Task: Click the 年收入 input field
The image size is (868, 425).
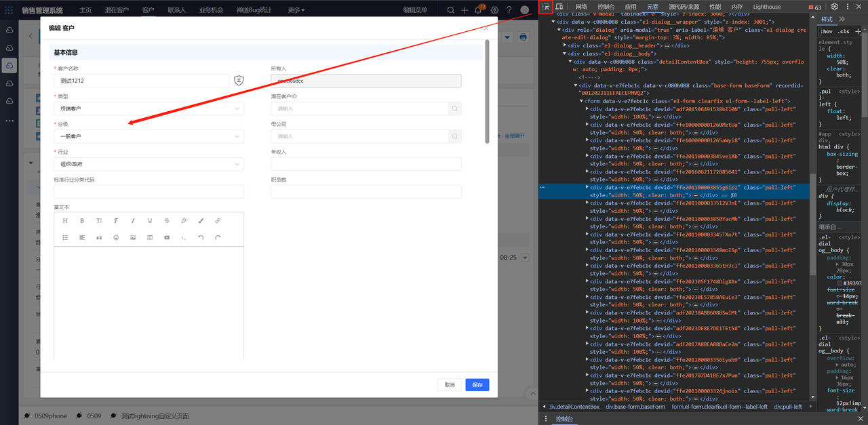Action: click(366, 164)
